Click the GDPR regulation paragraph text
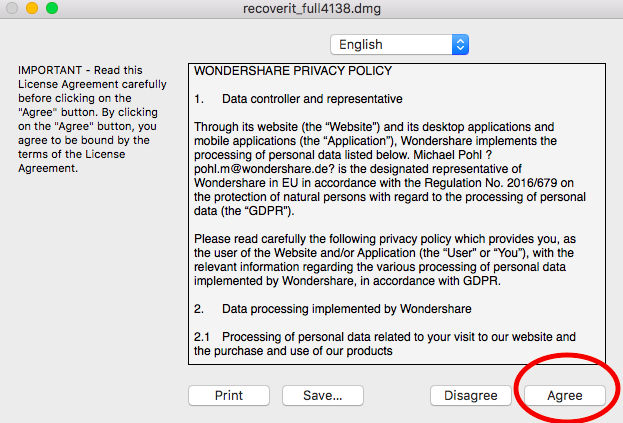623x423 pixels. point(390,169)
